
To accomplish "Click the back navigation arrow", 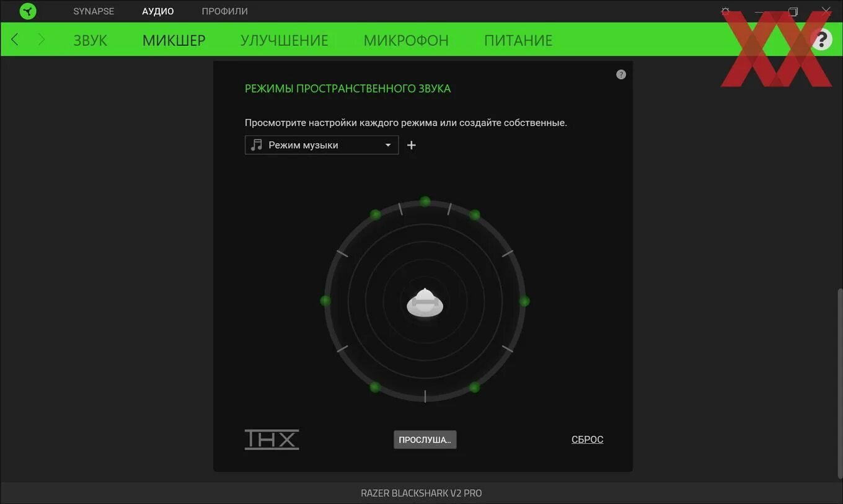I will (14, 39).
